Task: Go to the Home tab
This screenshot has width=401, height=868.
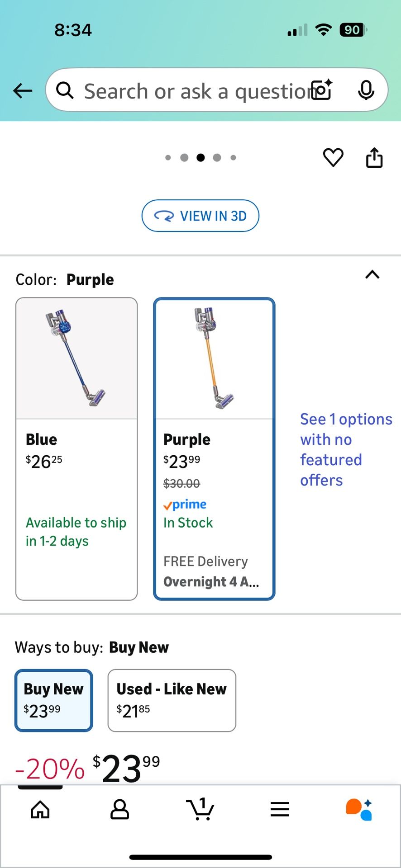Action: (40, 809)
